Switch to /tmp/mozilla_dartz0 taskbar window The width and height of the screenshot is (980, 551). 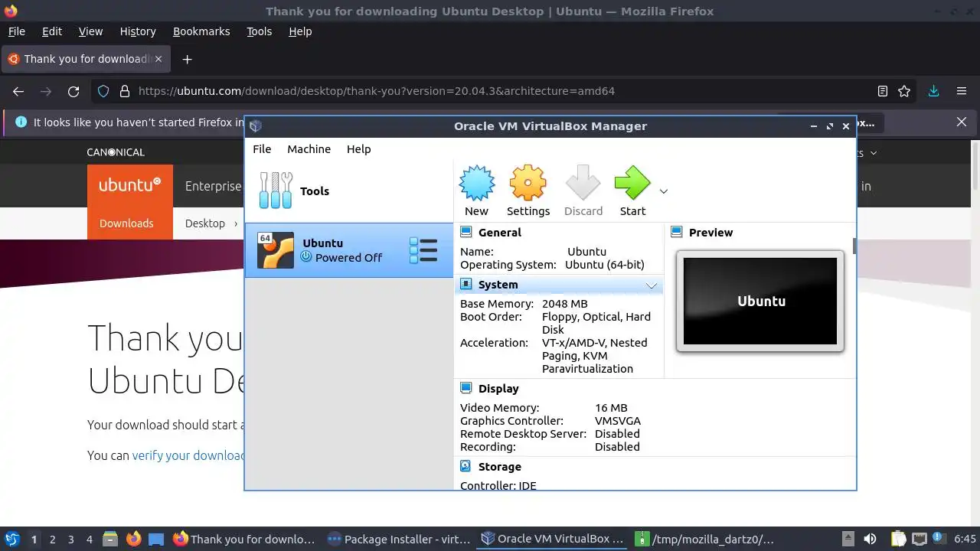(705, 539)
